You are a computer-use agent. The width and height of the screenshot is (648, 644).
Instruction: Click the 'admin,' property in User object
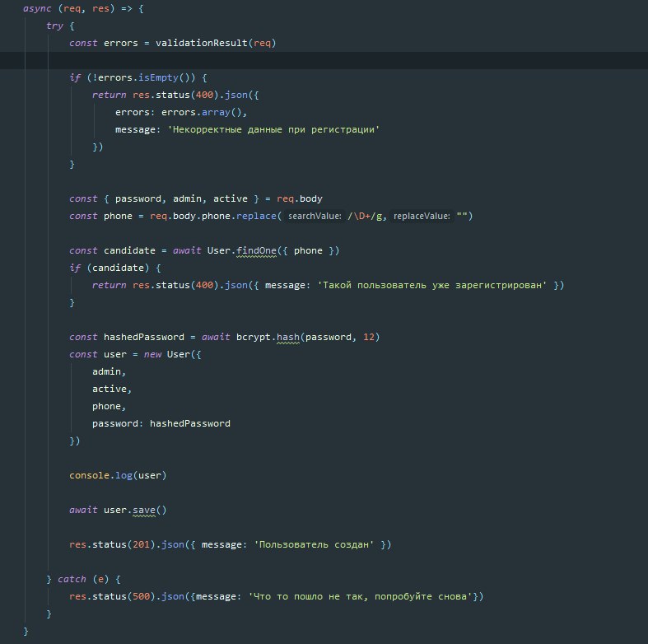pyautogui.click(x=110, y=372)
